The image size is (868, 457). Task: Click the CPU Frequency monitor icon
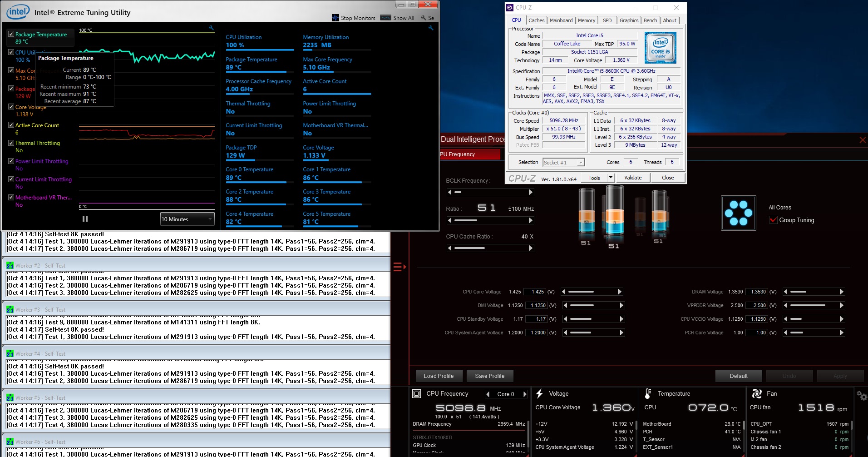416,394
